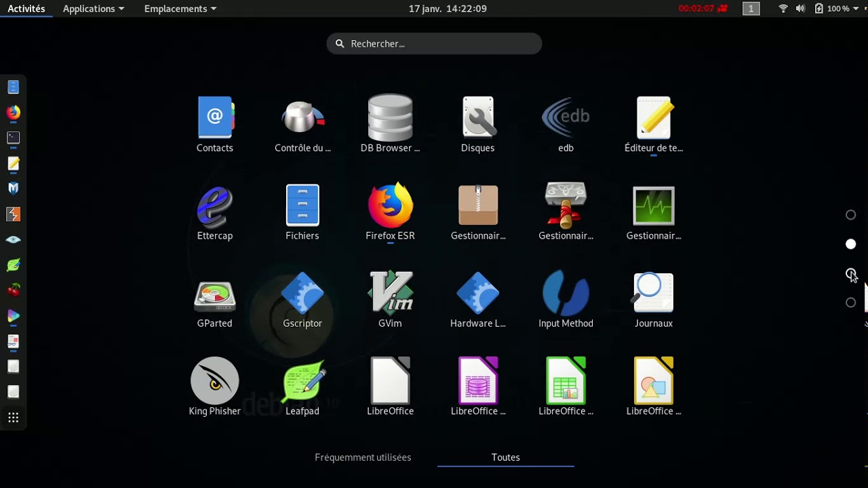Click the Activités button
Image resolution: width=868 pixels, height=488 pixels.
[x=26, y=9]
